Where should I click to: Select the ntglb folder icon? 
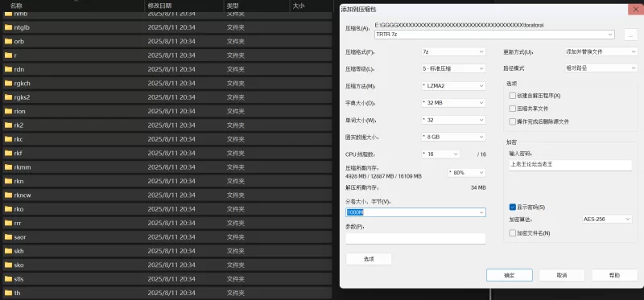[8, 27]
